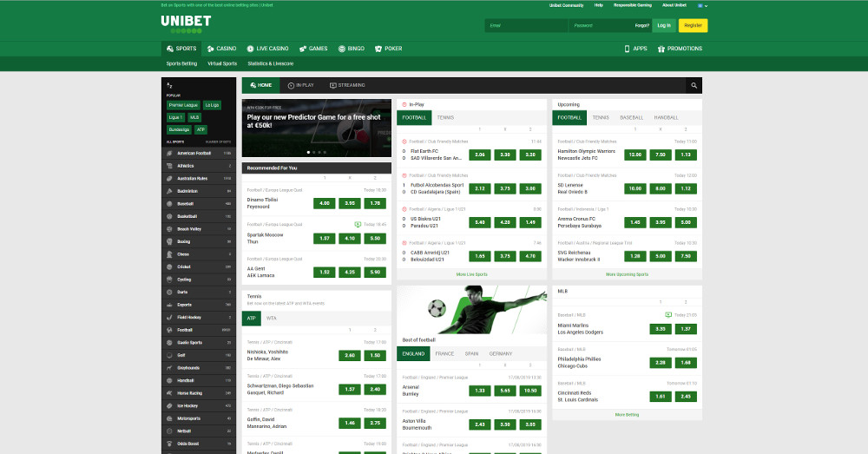The width and height of the screenshot is (868, 454).
Task: Click the Netball icon
Action: [170, 431]
